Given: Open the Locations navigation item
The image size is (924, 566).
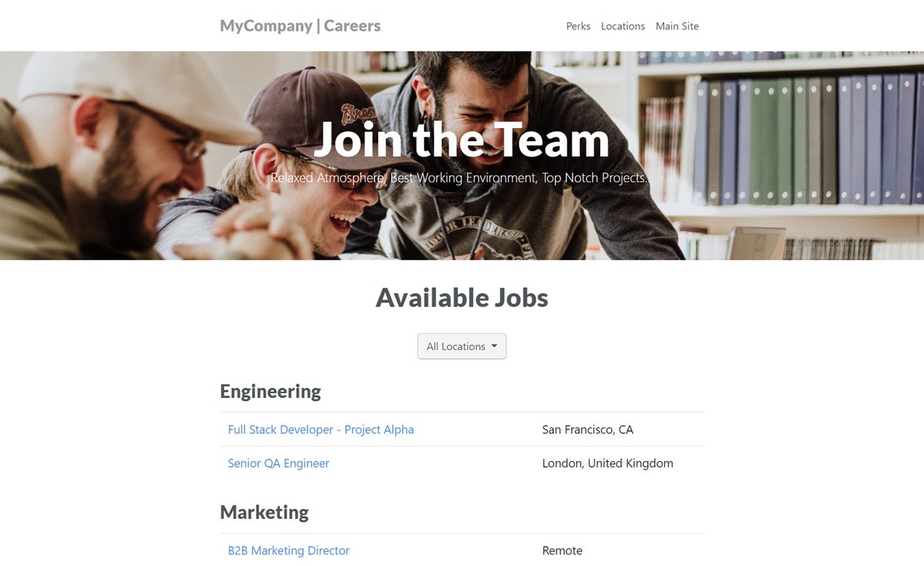Looking at the screenshot, I should tap(623, 26).
